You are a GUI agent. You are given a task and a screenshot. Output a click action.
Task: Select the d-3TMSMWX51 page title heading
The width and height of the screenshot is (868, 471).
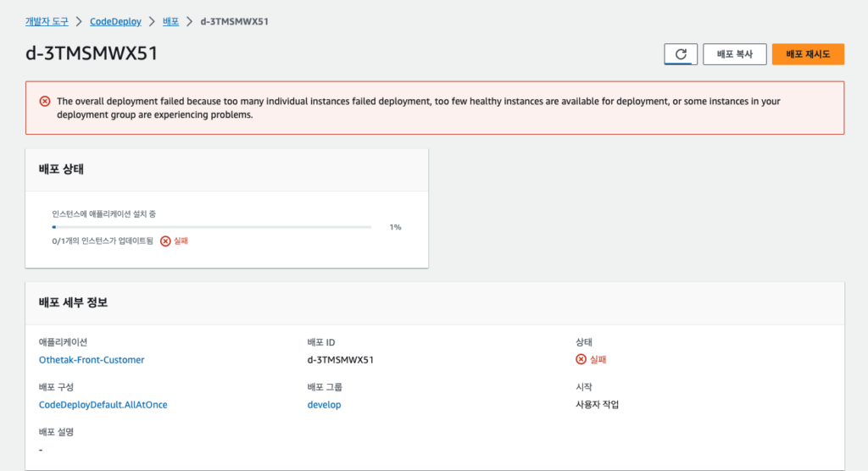coord(92,53)
